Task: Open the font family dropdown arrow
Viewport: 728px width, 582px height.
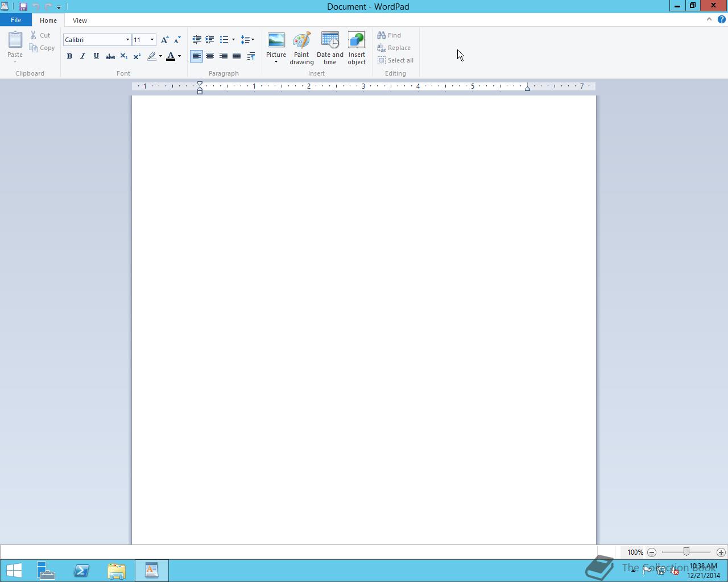Action: tap(127, 40)
